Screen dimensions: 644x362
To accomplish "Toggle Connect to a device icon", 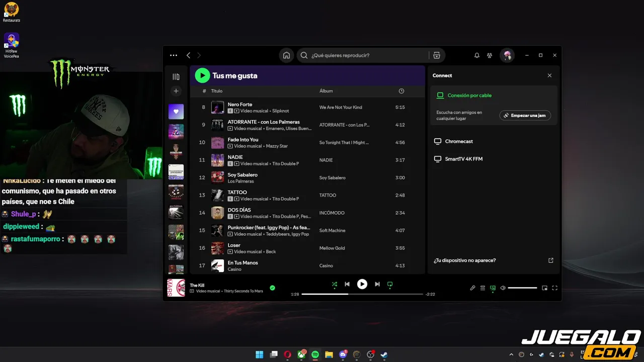I will pos(493,288).
